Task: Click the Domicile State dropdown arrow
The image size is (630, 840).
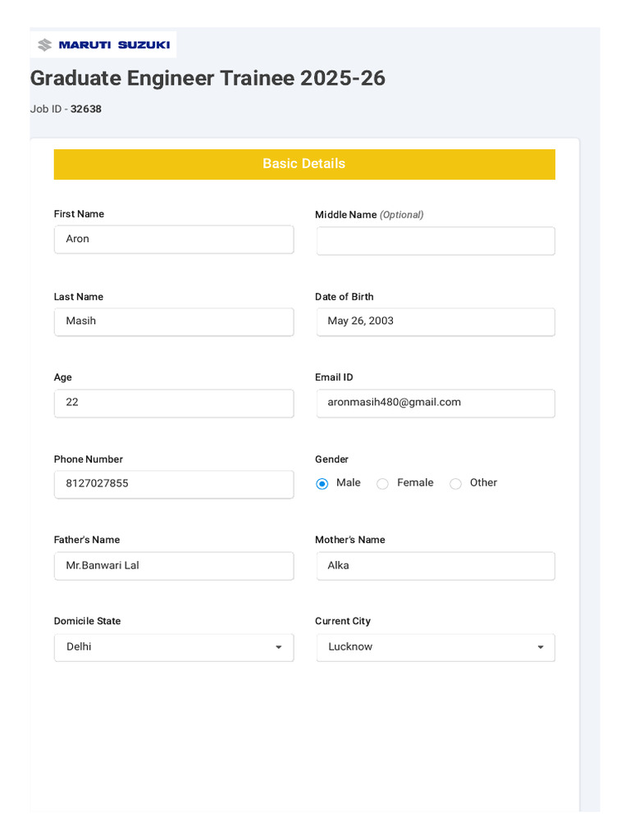Action: click(x=279, y=648)
